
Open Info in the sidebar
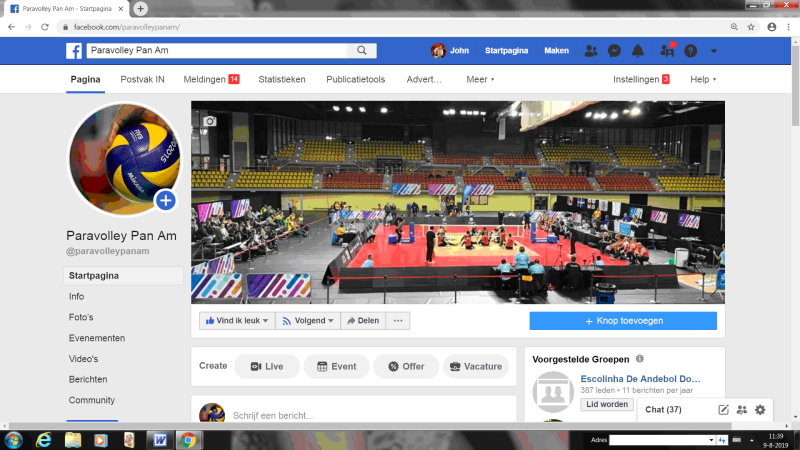coord(77,296)
